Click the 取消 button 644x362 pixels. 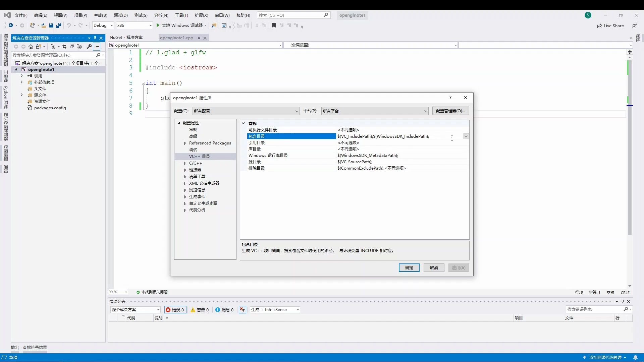[434, 267]
